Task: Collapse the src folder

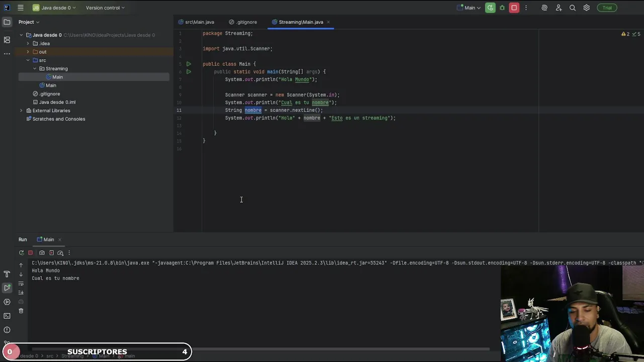Action: pyautogui.click(x=28, y=60)
